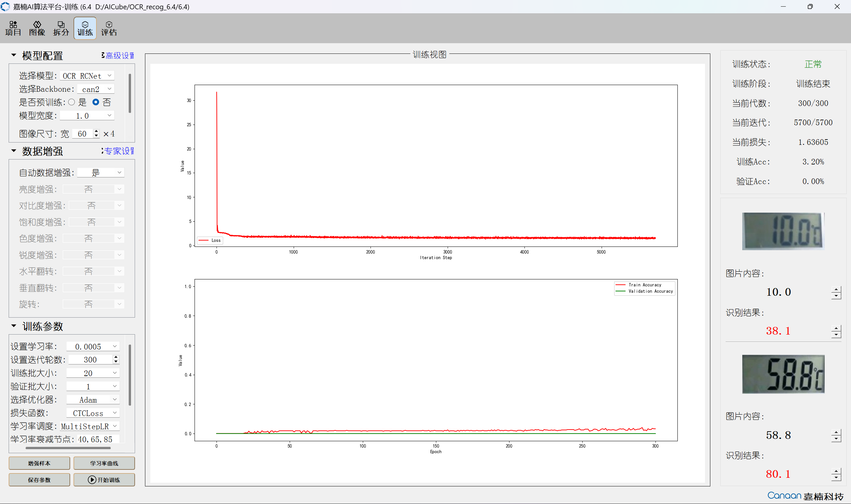Open the 图像 (Image) tab icon
This screenshot has height=504, width=851.
pos(37,28)
